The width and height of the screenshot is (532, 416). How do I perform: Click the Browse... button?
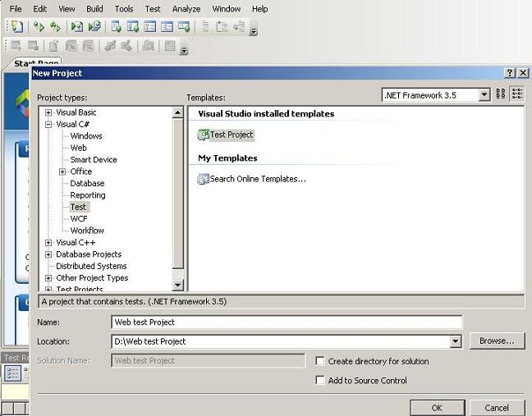497,341
